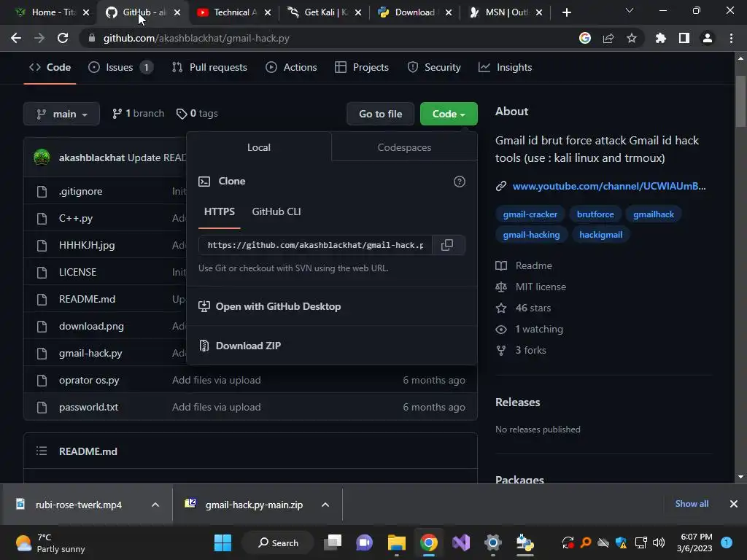Image resolution: width=747 pixels, height=560 pixels.
Task: Open the Windows Start menu
Action: point(222,542)
